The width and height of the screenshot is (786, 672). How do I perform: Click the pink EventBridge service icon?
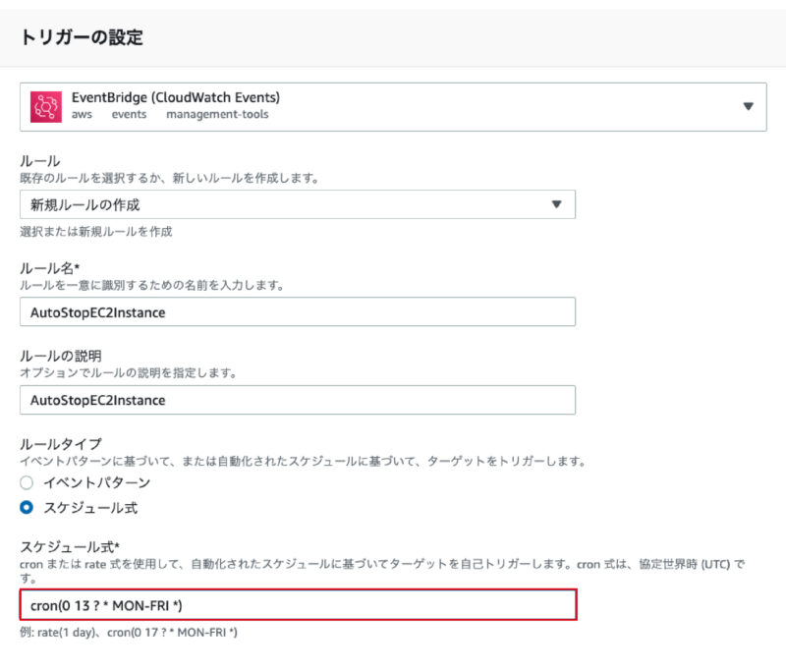tap(45, 107)
